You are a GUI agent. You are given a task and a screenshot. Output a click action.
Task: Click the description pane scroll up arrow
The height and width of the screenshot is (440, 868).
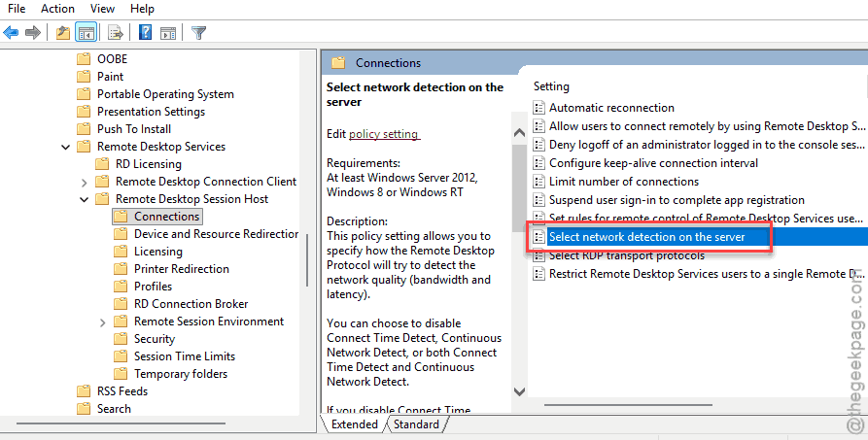pyautogui.click(x=519, y=133)
